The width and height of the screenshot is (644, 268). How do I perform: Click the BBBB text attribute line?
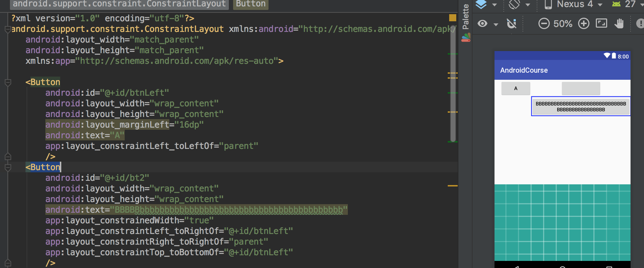(196, 210)
